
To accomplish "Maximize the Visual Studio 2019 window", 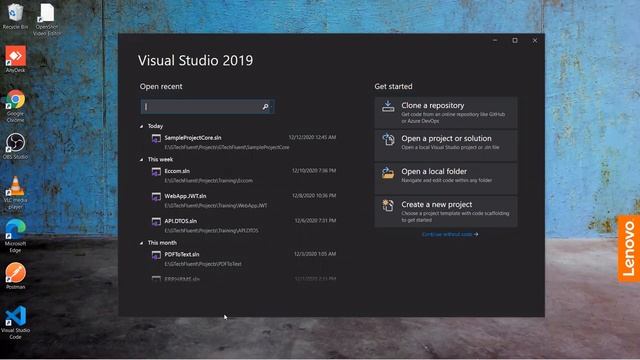I will pos(515,40).
